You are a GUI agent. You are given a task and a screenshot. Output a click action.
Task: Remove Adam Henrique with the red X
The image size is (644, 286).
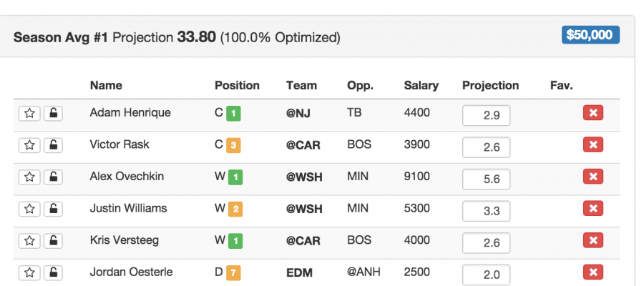592,113
